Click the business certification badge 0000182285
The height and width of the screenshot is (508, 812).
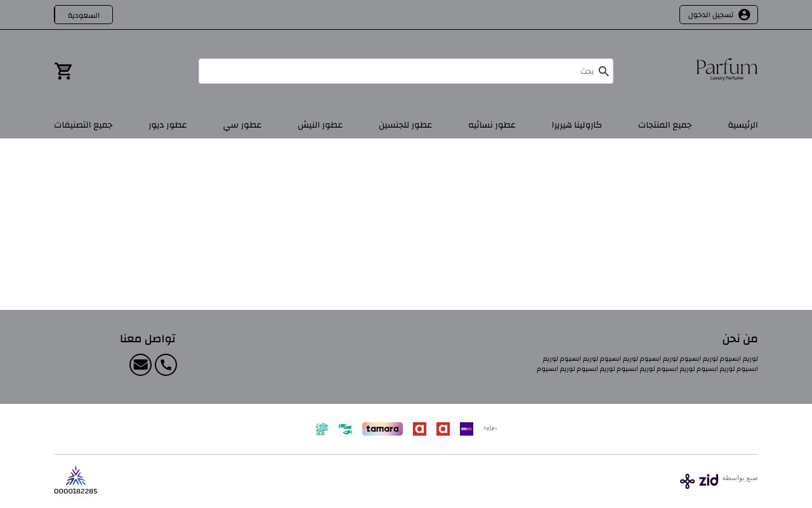tap(75, 481)
